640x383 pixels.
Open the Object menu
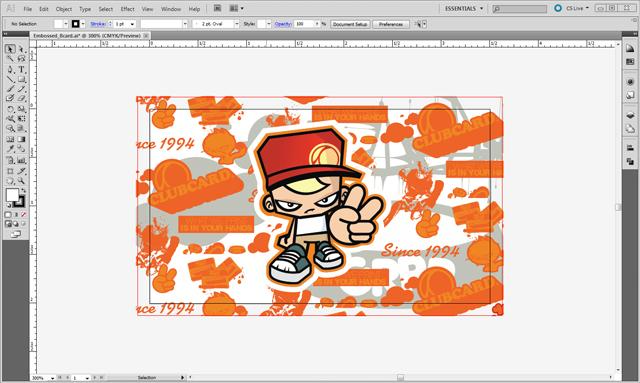coord(64,9)
